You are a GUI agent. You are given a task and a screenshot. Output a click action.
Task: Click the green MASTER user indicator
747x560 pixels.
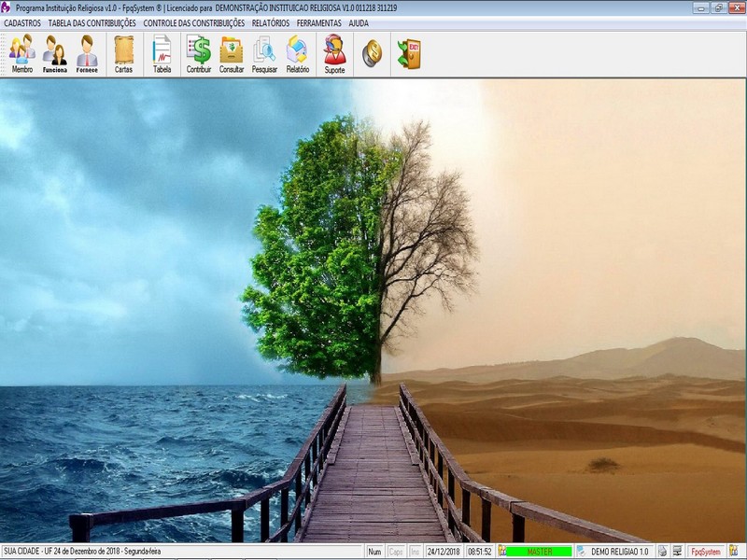539,552
